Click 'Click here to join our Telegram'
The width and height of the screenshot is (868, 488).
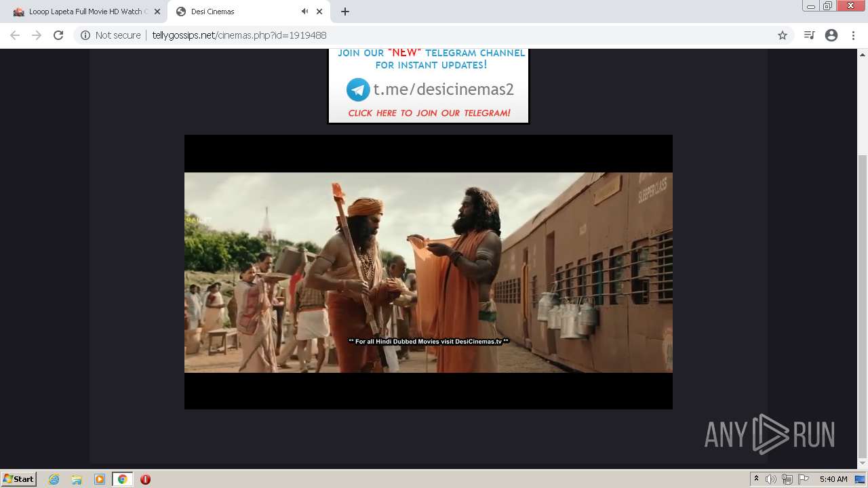click(429, 113)
